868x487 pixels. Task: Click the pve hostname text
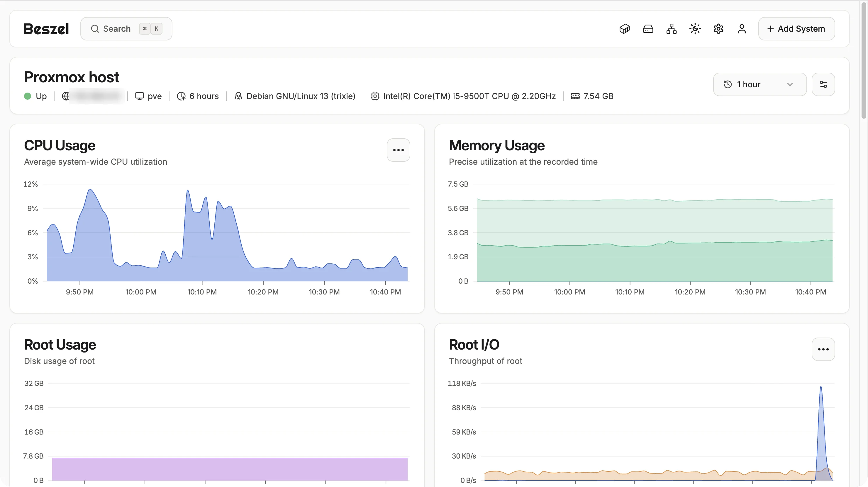coord(155,96)
